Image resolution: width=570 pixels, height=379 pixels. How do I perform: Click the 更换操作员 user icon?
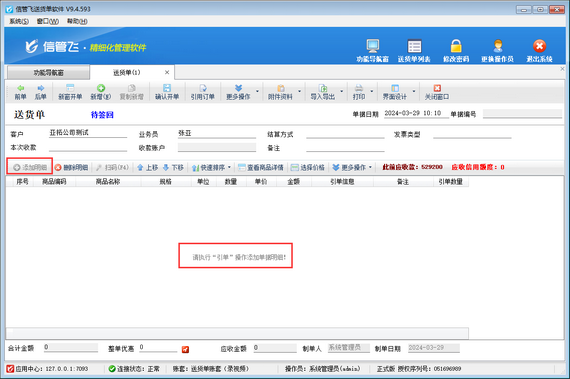(498, 46)
